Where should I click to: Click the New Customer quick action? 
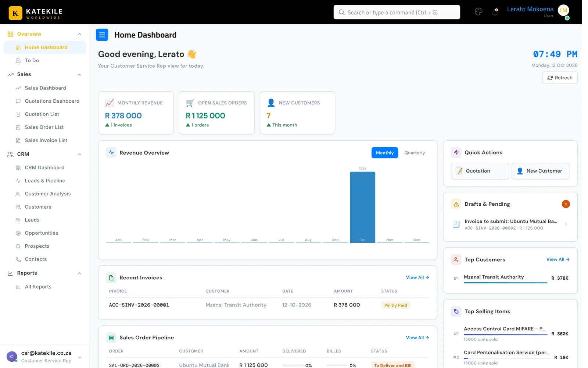[541, 171]
